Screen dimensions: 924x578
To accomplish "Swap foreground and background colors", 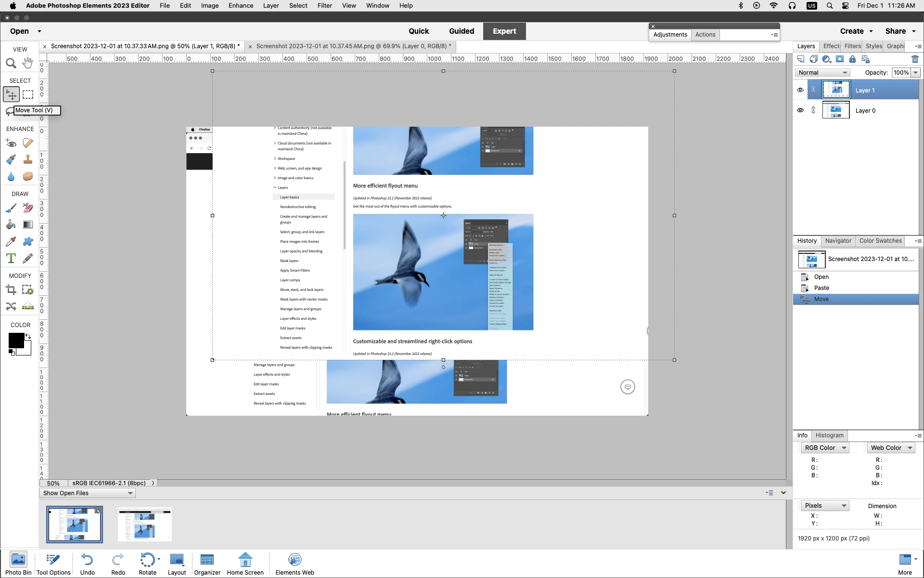I will point(28,336).
